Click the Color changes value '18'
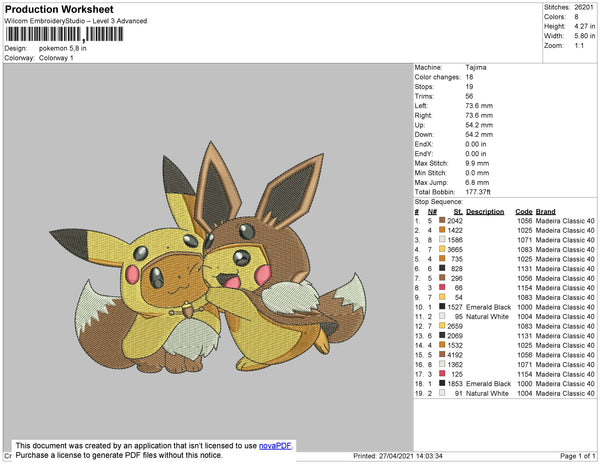The image size is (600, 464). [x=470, y=77]
